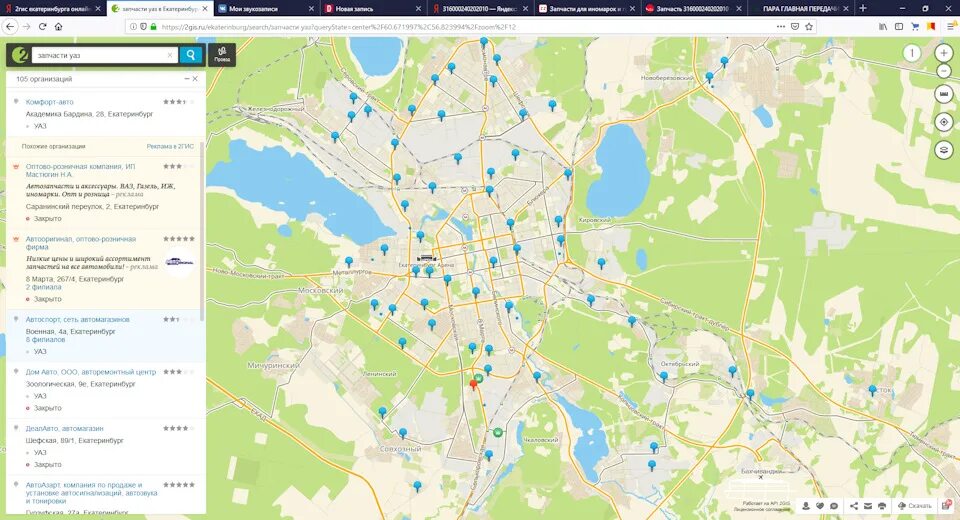960x520 pixels.
Task: Close the Мои звукозаписи tab
Action: pos(312,9)
